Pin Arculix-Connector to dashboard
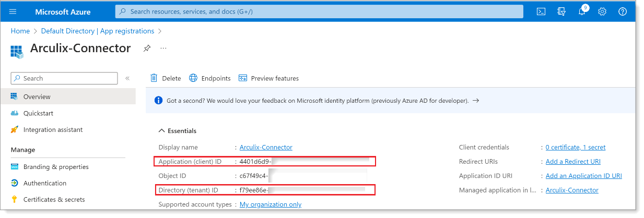This screenshot has height=218, width=644. pyautogui.click(x=147, y=48)
